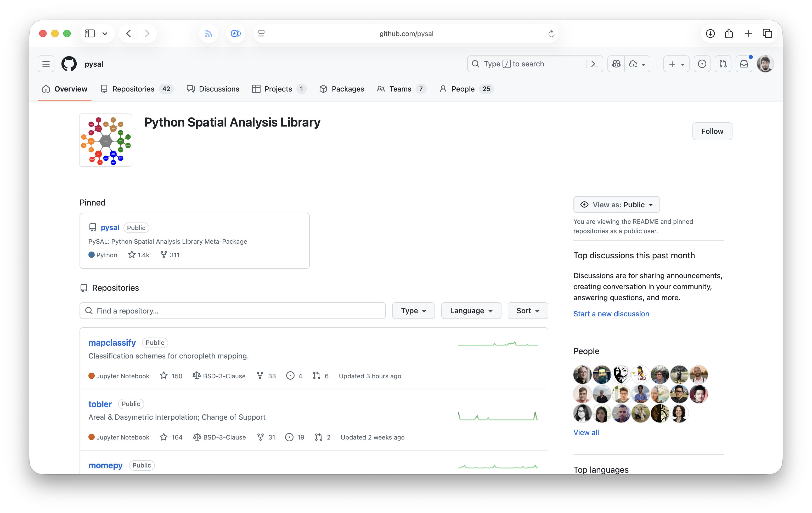Click the Start a new discussion link

click(611, 314)
